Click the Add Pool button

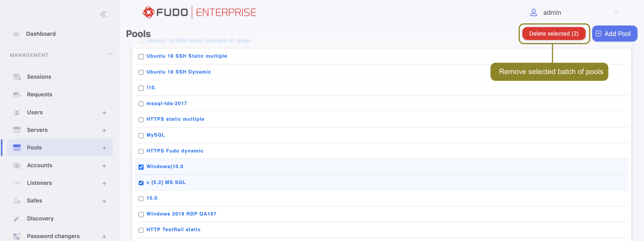point(614,34)
